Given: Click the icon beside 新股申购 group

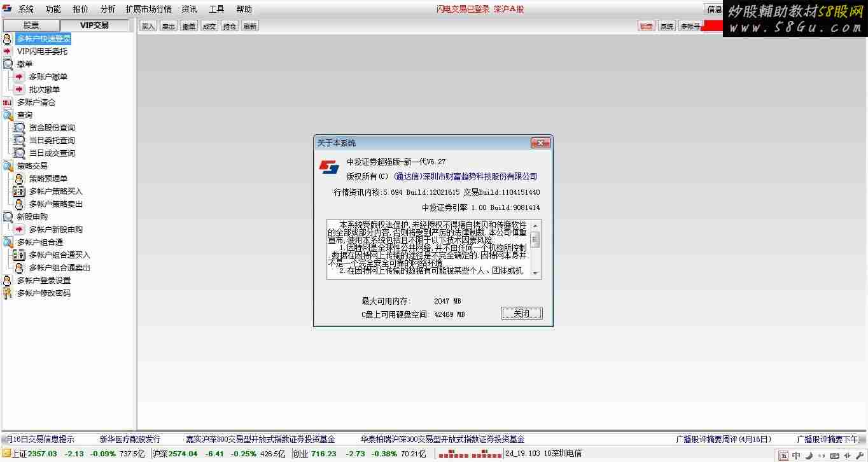Looking at the screenshot, I should coord(8,217).
